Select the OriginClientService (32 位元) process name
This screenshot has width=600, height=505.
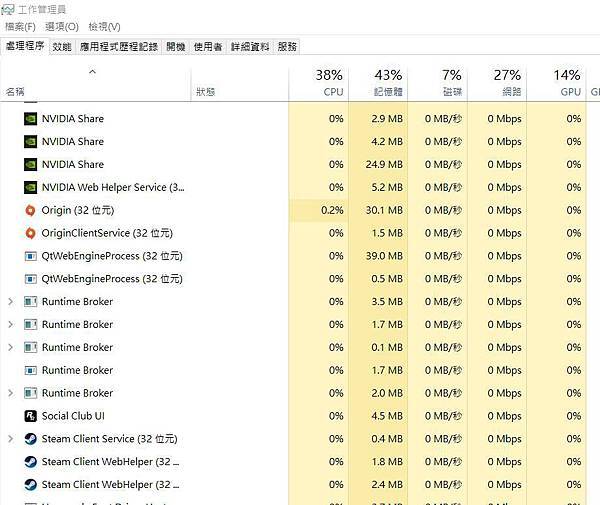tap(107, 233)
